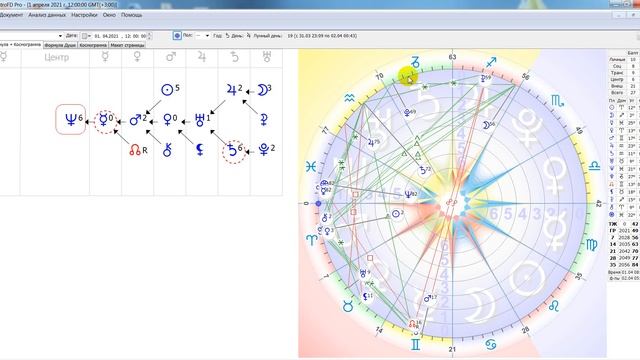Click the Venus column header symbol
The height and width of the screenshot is (360, 640).
point(138,57)
